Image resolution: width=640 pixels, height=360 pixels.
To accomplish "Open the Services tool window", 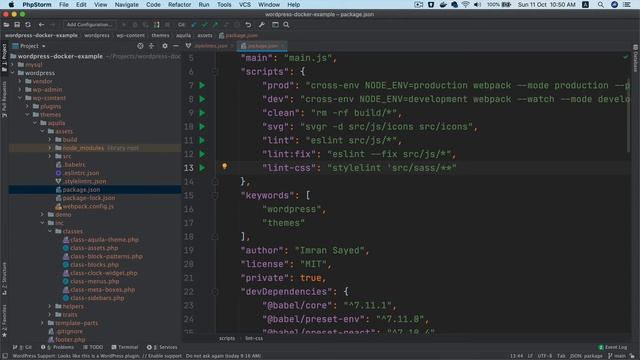I will [162, 347].
